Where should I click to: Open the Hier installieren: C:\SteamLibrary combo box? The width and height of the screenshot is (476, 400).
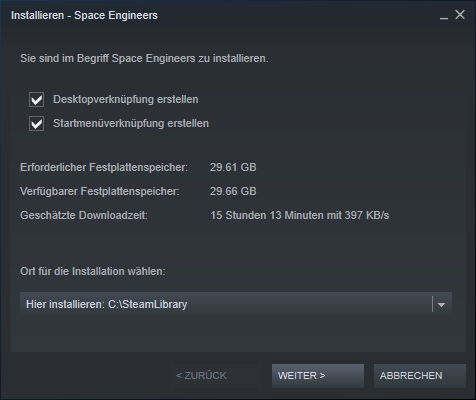coord(236,304)
